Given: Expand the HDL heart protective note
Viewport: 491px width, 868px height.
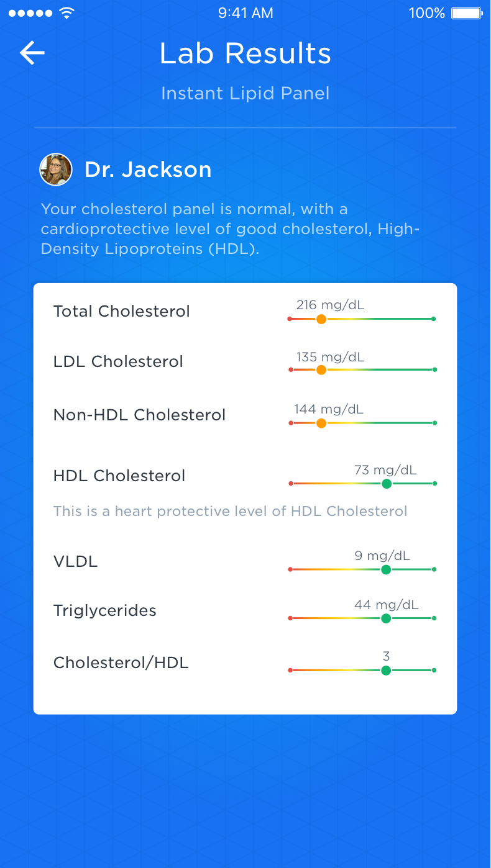Looking at the screenshot, I should pos(230,511).
